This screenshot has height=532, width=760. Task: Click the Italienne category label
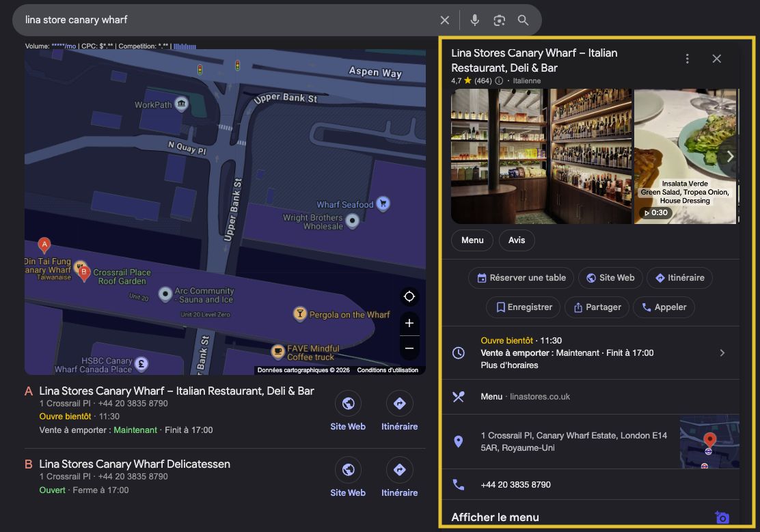(527, 81)
